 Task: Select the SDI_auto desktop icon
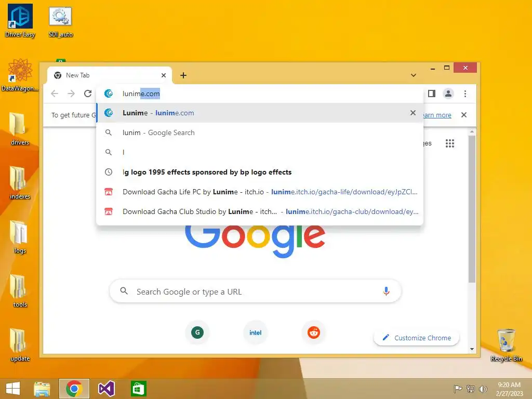pyautogui.click(x=60, y=22)
